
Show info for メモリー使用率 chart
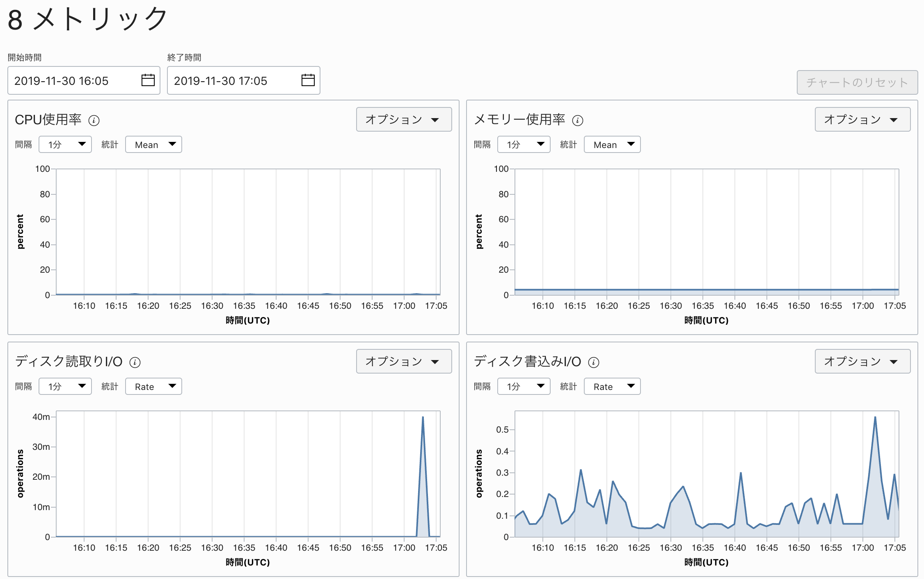pos(578,121)
